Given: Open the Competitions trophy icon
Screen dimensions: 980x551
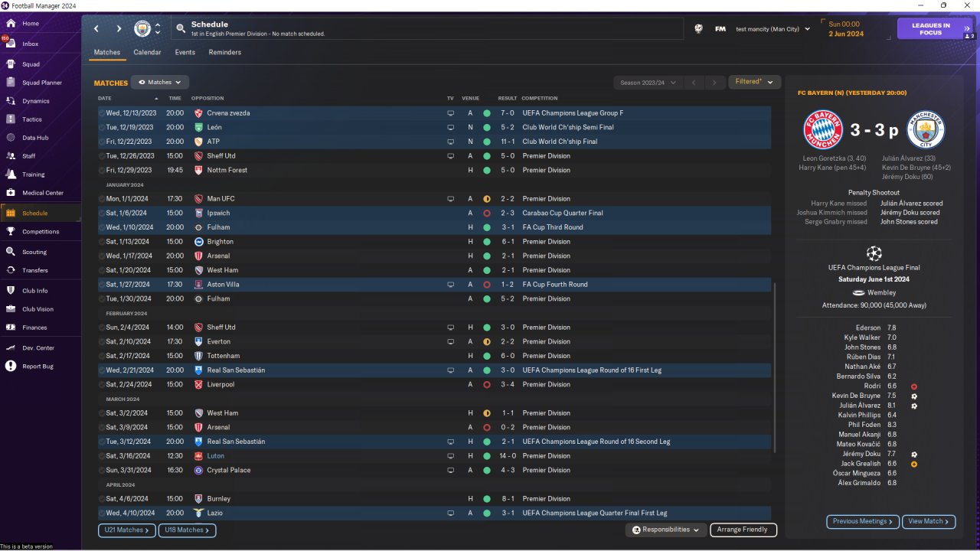Looking at the screenshot, I should [x=11, y=232].
